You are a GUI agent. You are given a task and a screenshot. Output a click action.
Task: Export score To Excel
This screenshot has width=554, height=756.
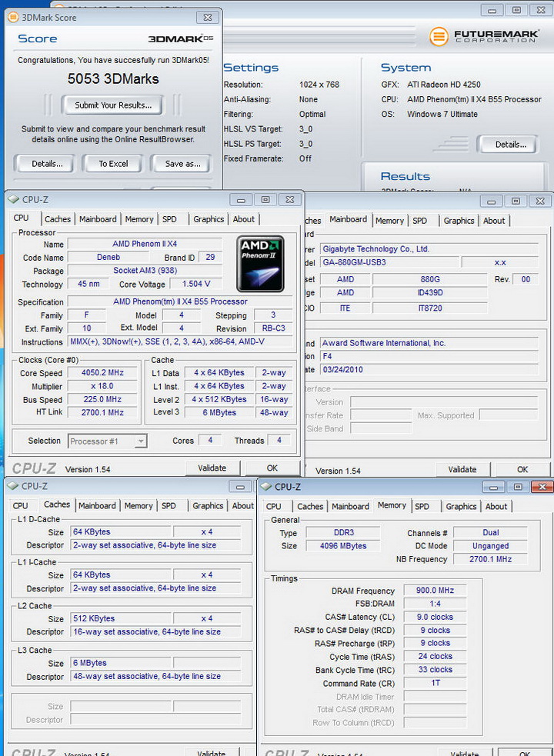[x=113, y=164]
